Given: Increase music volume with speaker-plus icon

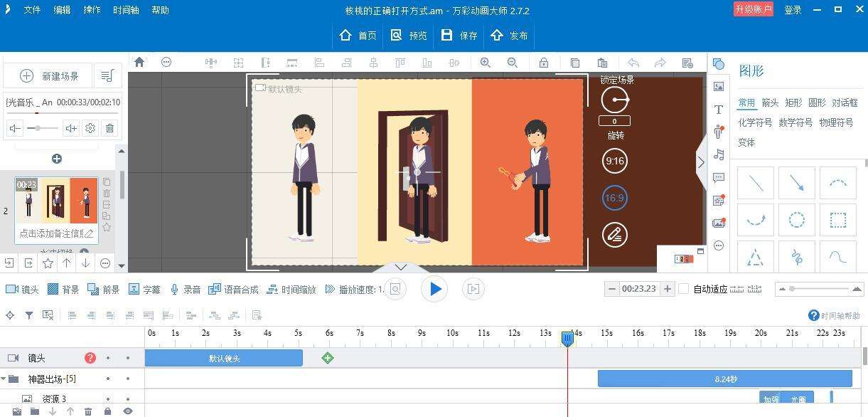Looking at the screenshot, I should (x=71, y=128).
